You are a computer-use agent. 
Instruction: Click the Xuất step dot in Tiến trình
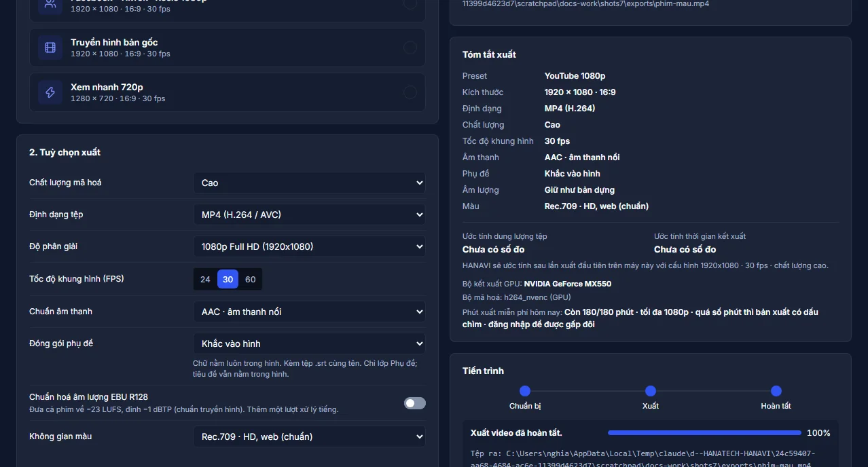pos(651,391)
